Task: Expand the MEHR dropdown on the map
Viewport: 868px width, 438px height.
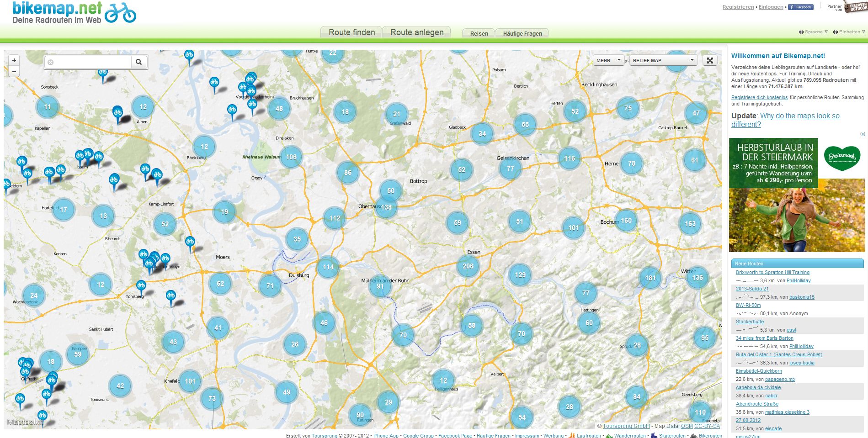Action: click(x=608, y=60)
